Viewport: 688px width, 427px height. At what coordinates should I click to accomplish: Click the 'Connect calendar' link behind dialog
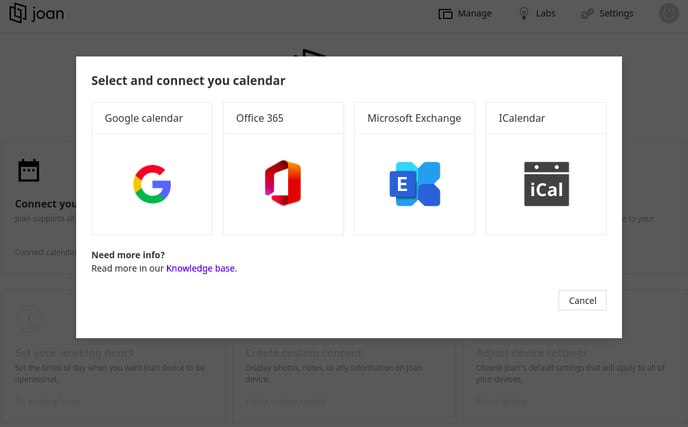45,252
